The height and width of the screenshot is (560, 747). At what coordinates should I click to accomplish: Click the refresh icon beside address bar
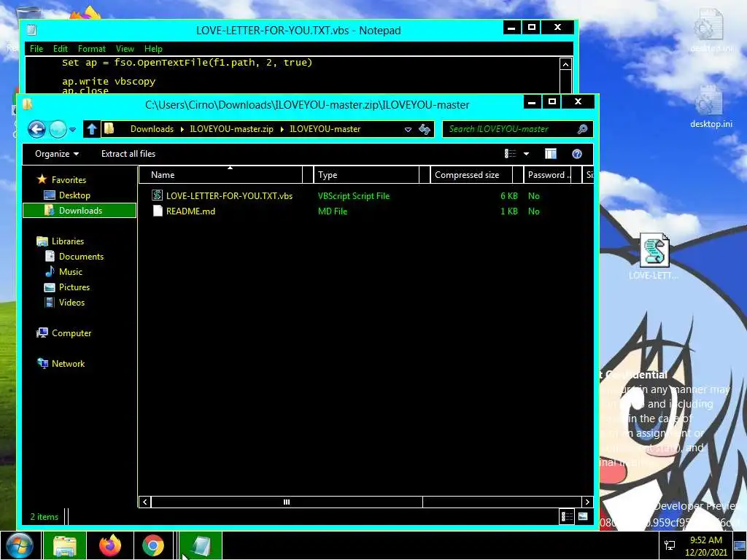click(425, 129)
